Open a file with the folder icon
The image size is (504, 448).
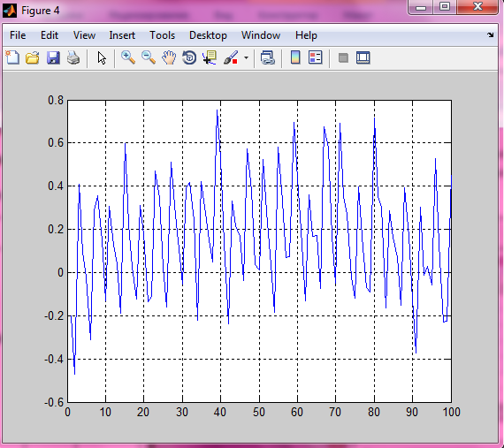point(33,58)
